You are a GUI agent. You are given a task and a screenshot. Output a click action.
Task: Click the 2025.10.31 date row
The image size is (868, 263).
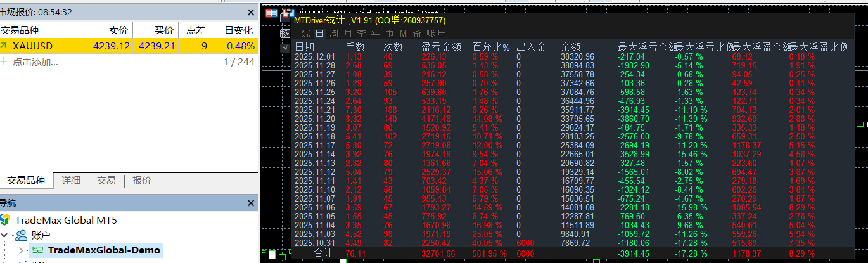pos(315,242)
